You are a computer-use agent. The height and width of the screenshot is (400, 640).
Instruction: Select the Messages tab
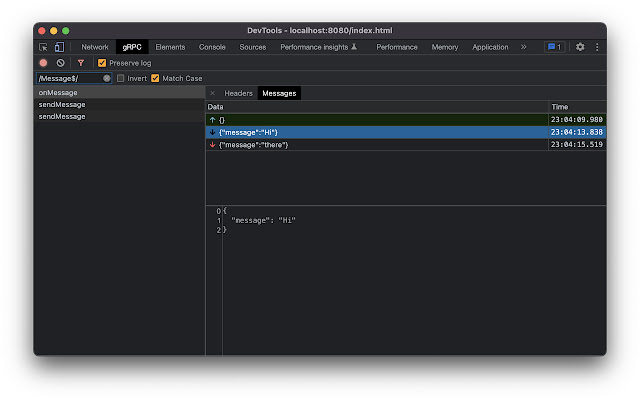(x=279, y=93)
